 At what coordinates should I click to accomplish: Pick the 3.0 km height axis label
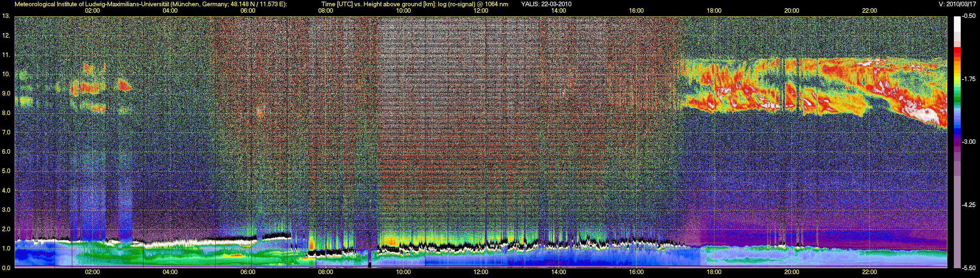[6, 210]
